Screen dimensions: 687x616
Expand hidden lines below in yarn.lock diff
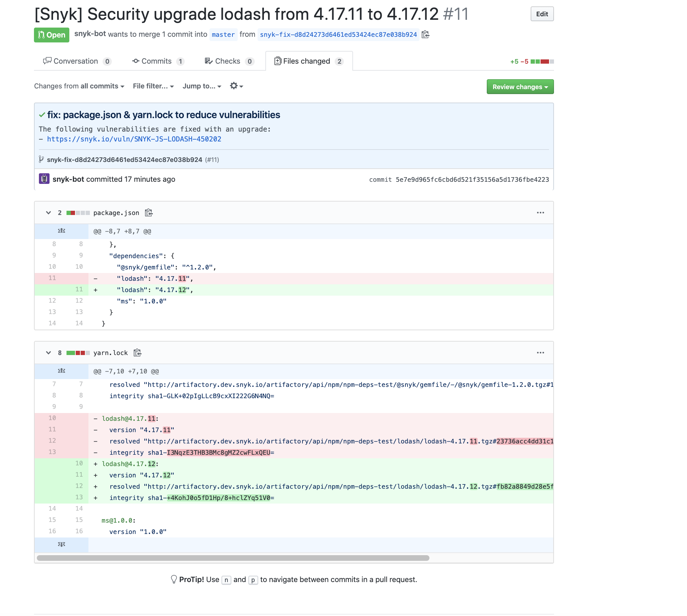[62, 545]
